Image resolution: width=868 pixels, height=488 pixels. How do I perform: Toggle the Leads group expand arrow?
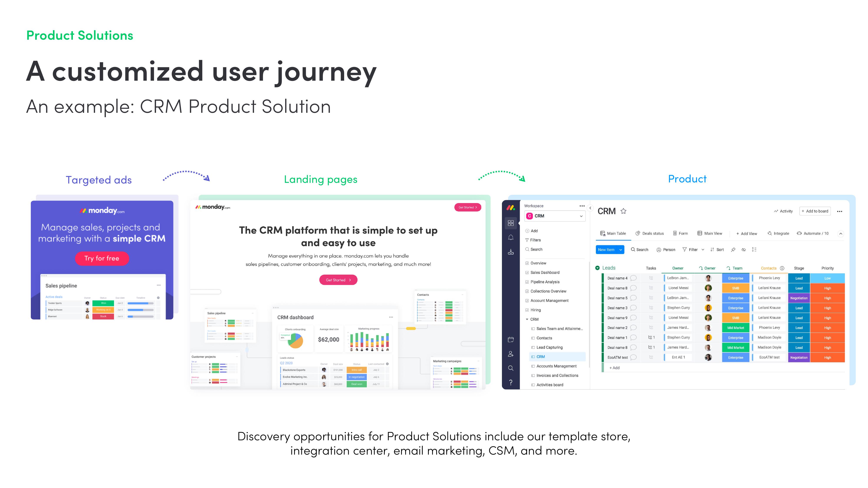(597, 268)
